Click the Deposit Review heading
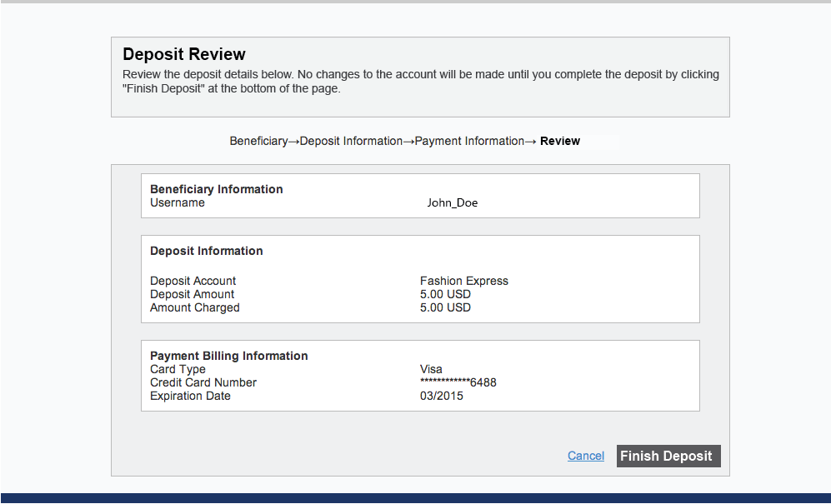The height and width of the screenshot is (504, 831). pyautogui.click(x=184, y=54)
